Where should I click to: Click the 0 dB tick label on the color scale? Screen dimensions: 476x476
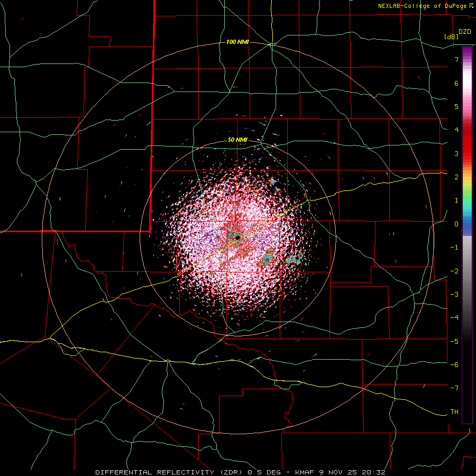coord(456,224)
